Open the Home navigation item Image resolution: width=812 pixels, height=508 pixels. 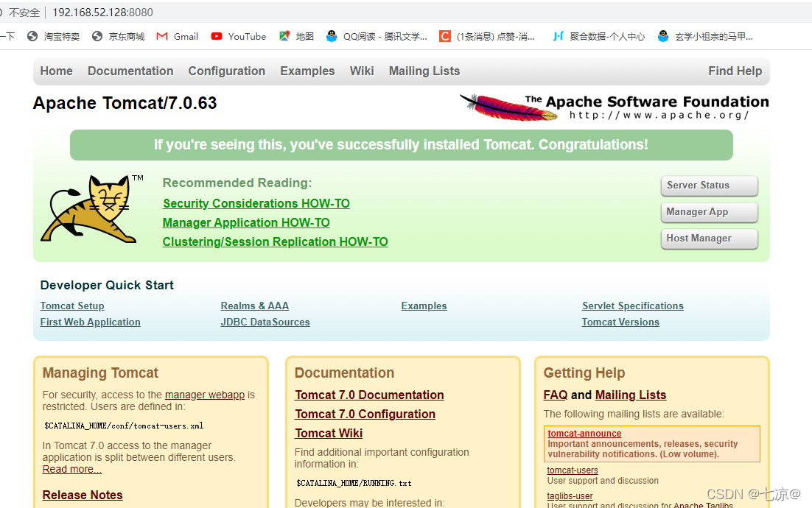click(57, 71)
